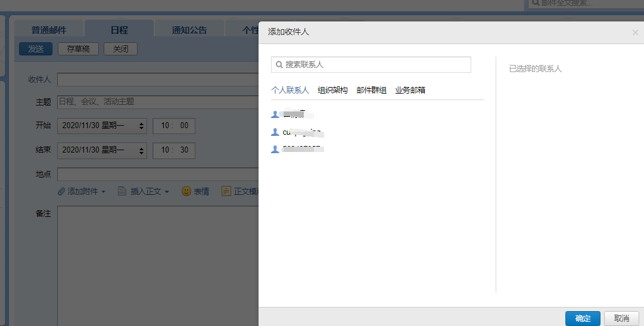Screen dimensions: 644x326
Task: Switch to the 邮件群组 tab
Action: (x=371, y=90)
